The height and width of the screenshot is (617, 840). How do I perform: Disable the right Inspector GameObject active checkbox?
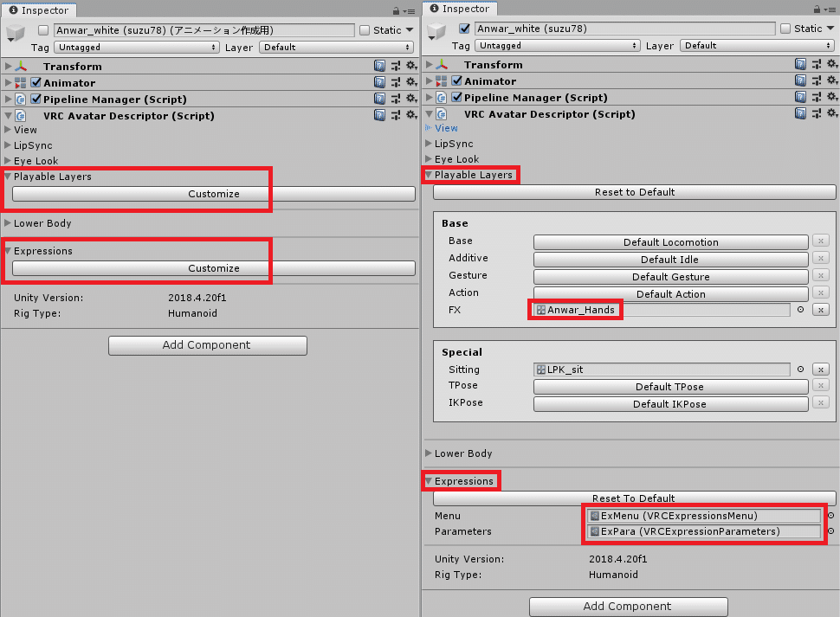coord(464,29)
